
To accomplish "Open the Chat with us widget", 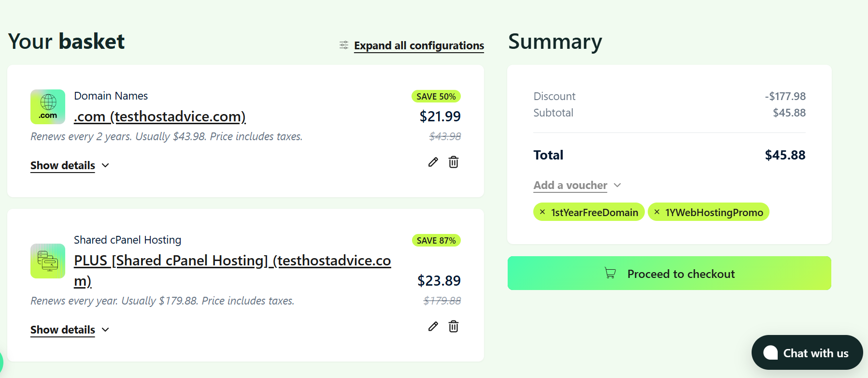I will (807, 353).
